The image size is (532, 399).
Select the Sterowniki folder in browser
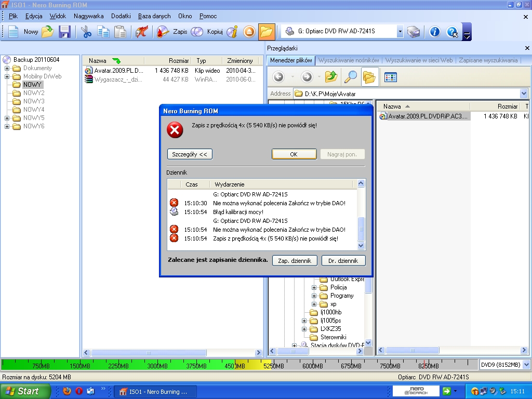tap(333, 337)
